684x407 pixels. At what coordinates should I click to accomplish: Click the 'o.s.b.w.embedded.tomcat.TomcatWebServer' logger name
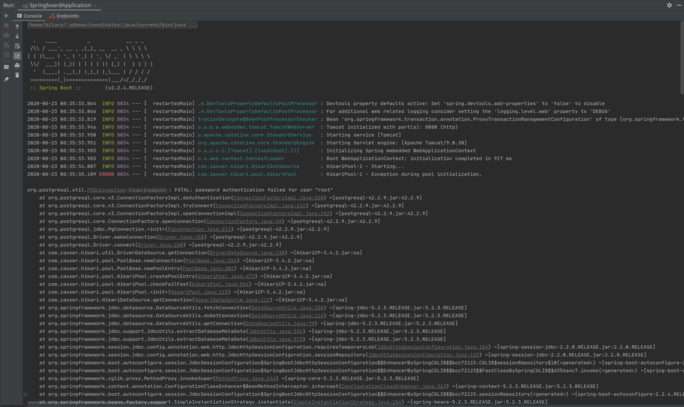[256, 127]
